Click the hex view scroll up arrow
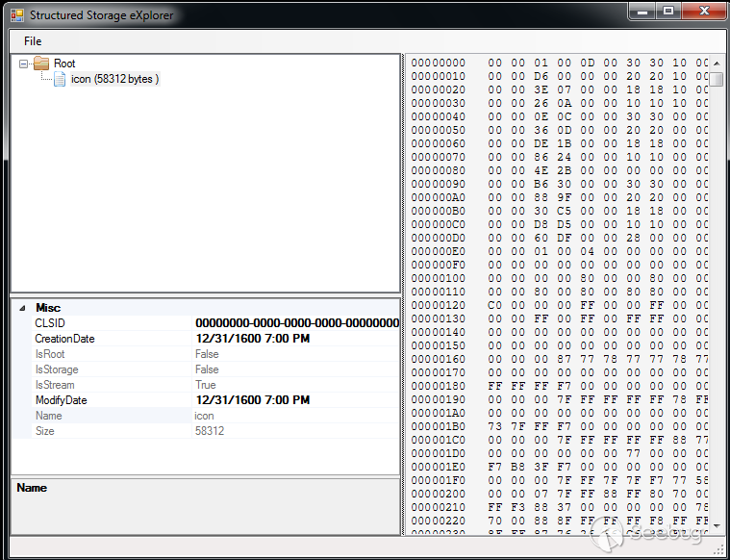 pos(716,62)
